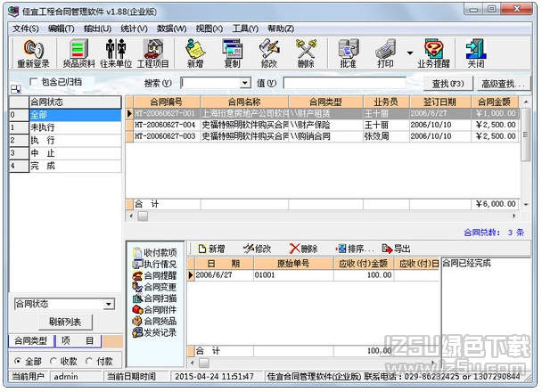Open 工程项目 from the toolbar

pyautogui.click(x=153, y=53)
